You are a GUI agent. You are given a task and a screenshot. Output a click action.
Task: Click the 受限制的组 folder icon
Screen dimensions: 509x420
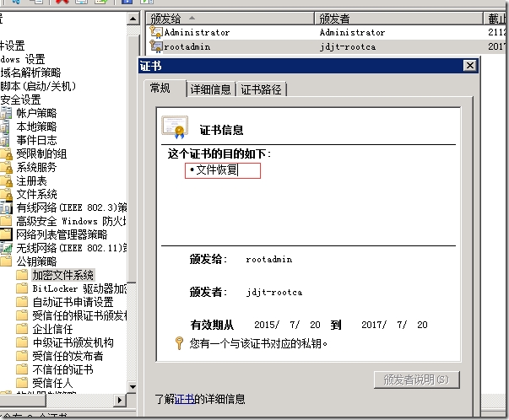point(6,153)
